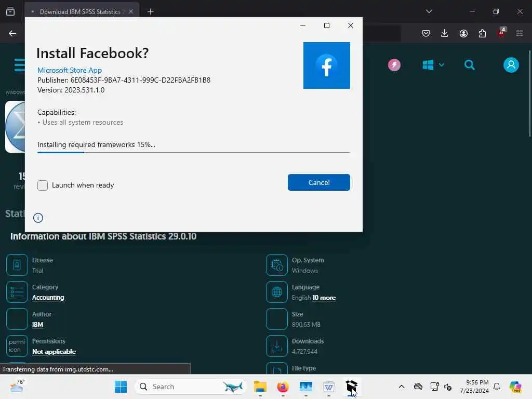Click the 890.63 MB size value

click(x=306, y=325)
